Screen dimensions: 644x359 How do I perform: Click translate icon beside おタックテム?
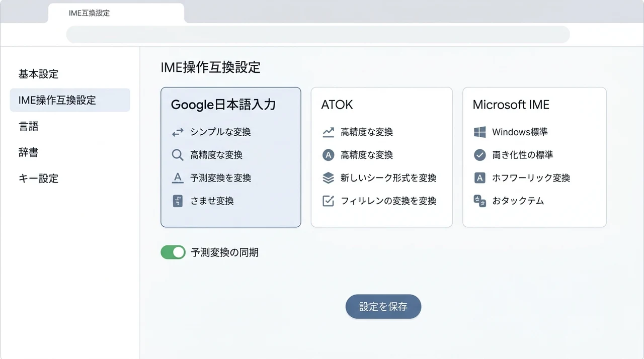pyautogui.click(x=479, y=201)
